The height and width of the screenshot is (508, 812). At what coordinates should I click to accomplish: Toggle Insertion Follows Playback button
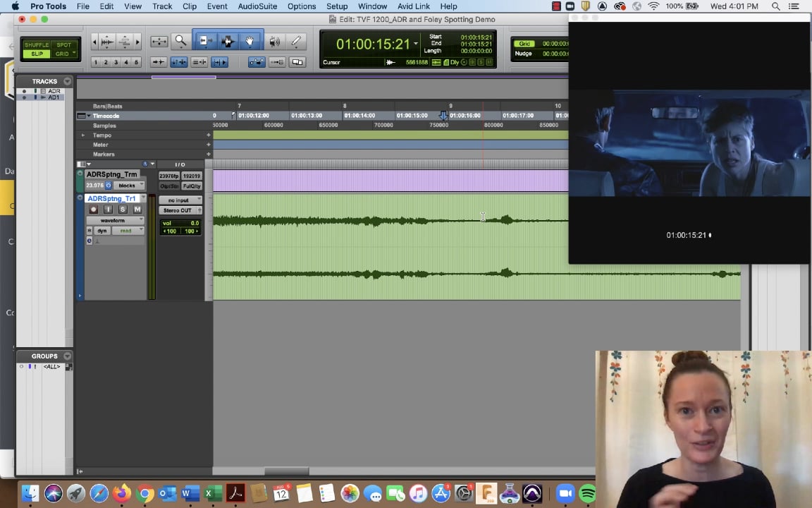220,62
